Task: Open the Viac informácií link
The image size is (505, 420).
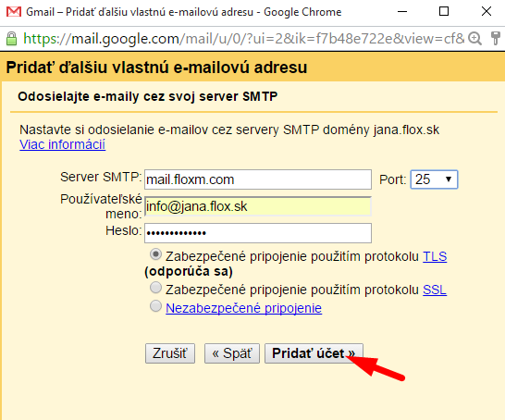Action: click(x=63, y=144)
